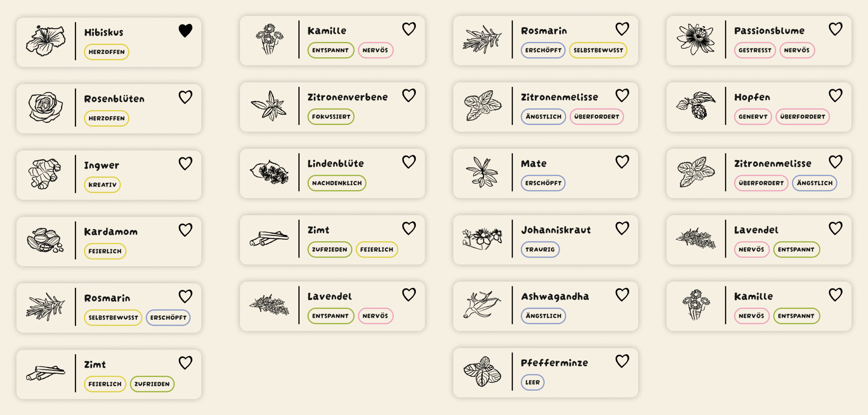The height and width of the screenshot is (415, 868).
Task: Choose the LEER tag under Pfefferminze
Action: (532, 382)
